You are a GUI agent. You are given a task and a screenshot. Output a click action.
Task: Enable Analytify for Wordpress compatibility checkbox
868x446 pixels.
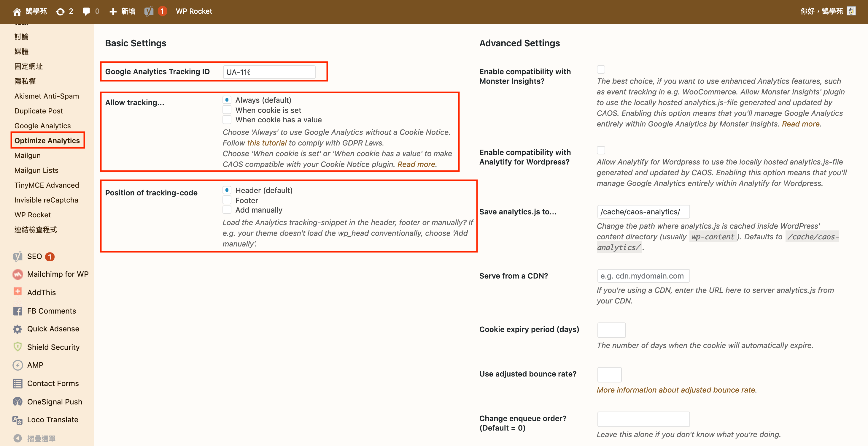click(x=601, y=150)
